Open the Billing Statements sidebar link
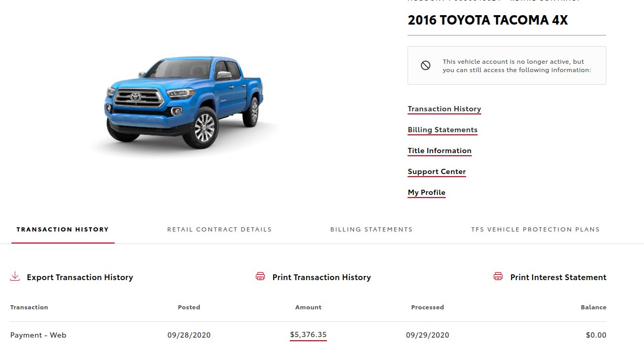 click(x=443, y=130)
